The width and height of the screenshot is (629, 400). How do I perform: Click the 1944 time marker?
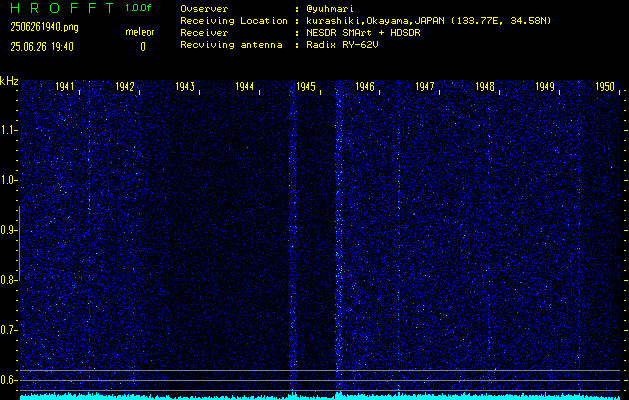[245, 86]
